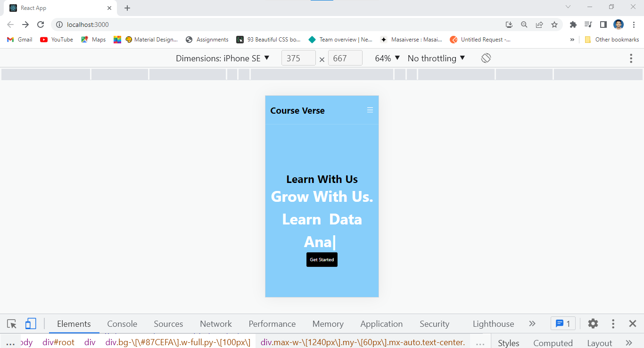The image size is (644, 348).
Task: Switch to the Network tab in DevTools
Action: pos(215,323)
